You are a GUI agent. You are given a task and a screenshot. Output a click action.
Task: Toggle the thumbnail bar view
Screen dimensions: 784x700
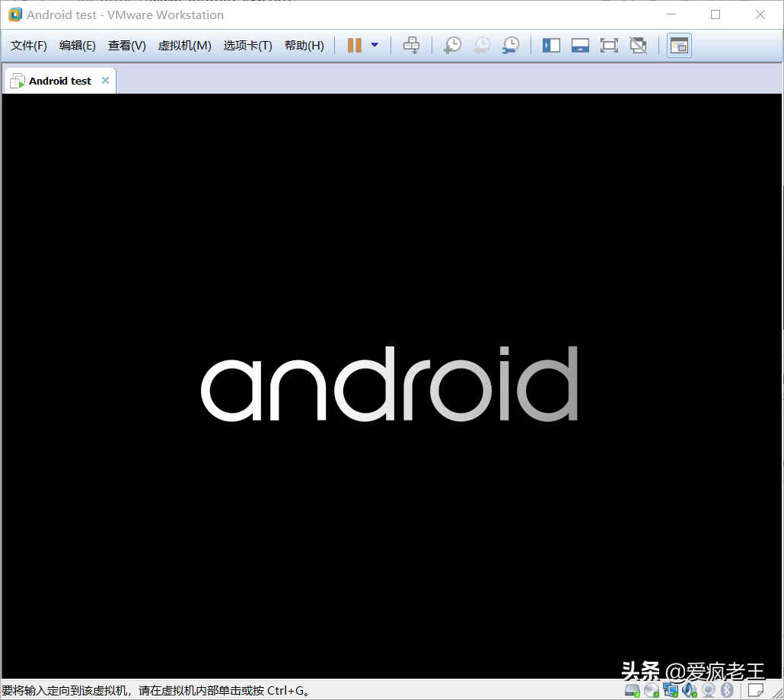click(581, 46)
